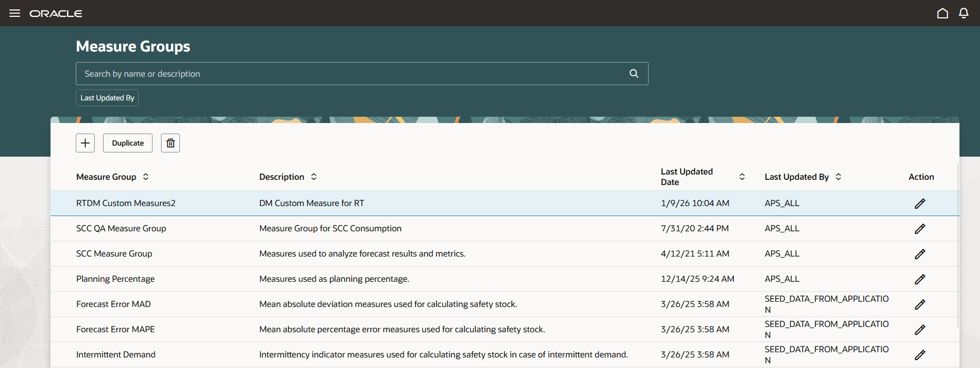980x368 pixels.
Task: Open the hamburger navigation menu
Action: click(x=15, y=13)
